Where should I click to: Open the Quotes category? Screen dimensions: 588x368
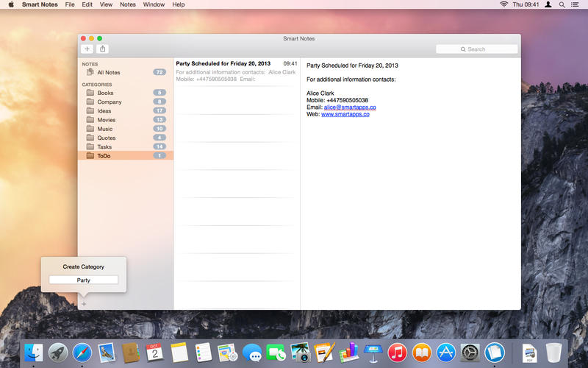pyautogui.click(x=126, y=138)
